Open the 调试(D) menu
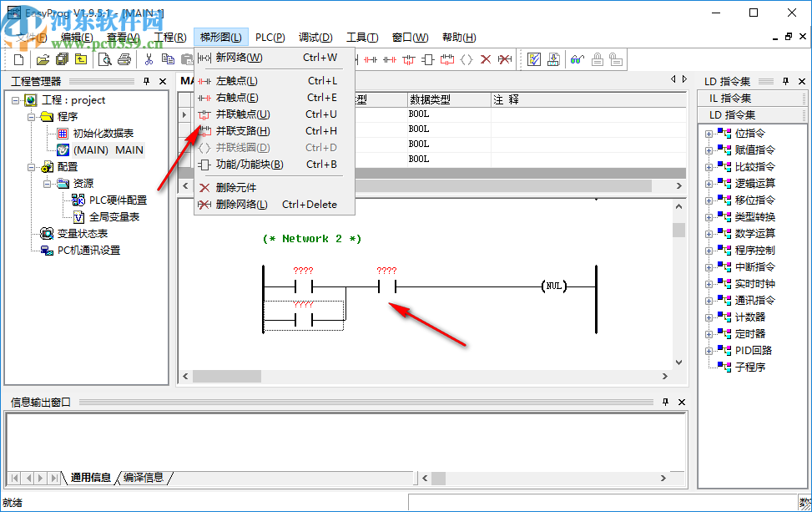812x512 pixels. click(x=315, y=38)
